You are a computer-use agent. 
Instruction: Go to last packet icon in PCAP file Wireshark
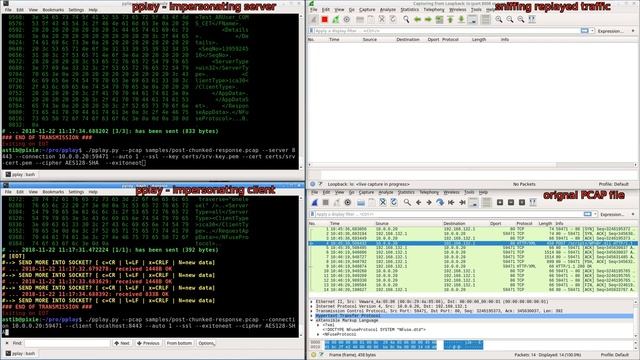tap(462, 202)
